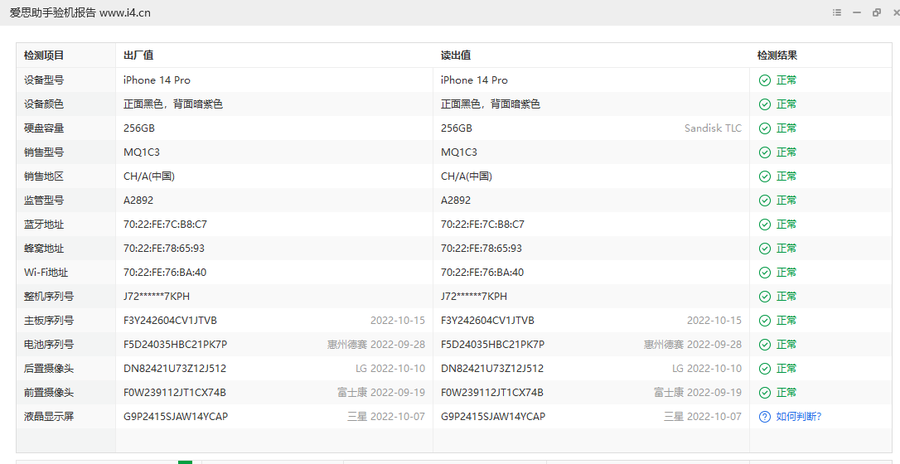Click factory sales model MQ1C3

point(141,153)
